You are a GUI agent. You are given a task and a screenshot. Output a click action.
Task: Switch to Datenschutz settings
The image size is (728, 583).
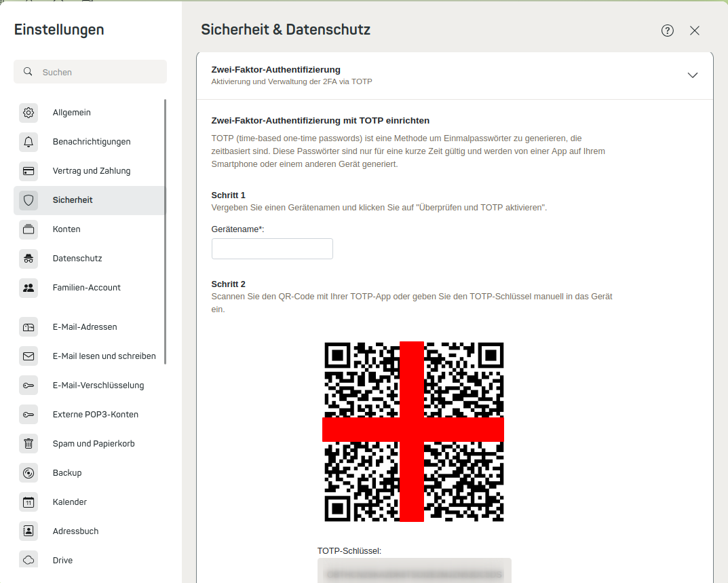click(90, 259)
